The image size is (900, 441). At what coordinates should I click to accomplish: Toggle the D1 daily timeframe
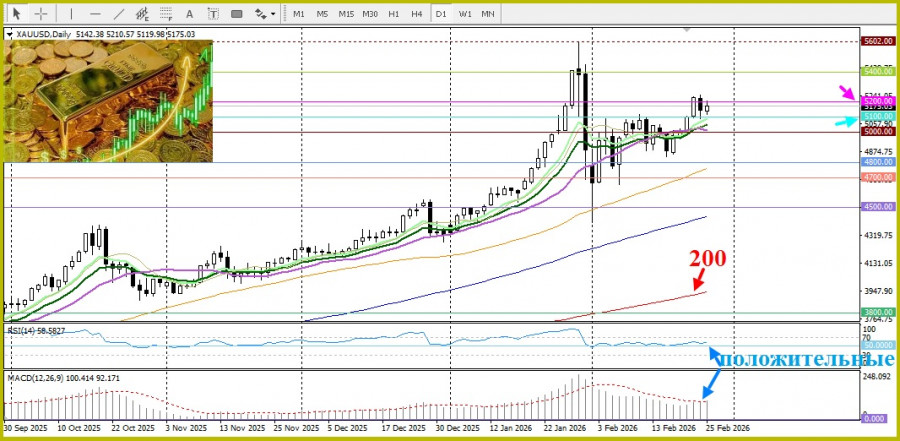[x=441, y=14]
